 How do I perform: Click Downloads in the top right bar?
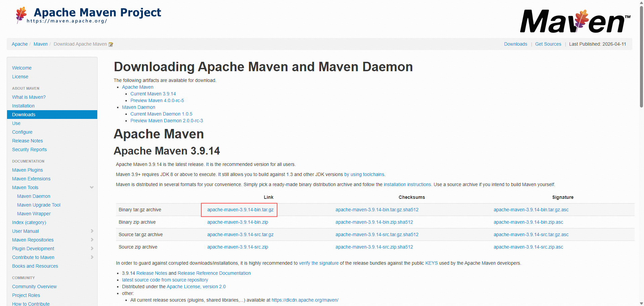(x=516, y=44)
